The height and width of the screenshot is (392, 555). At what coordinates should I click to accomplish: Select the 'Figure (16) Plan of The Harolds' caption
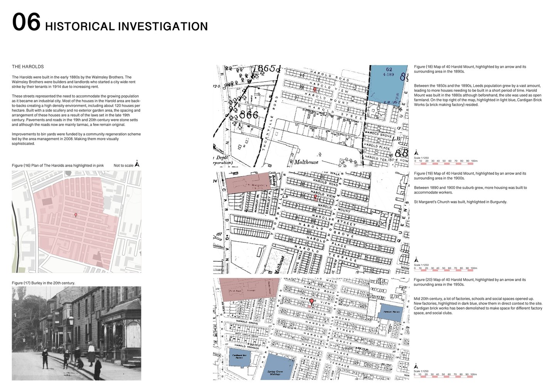(58, 165)
